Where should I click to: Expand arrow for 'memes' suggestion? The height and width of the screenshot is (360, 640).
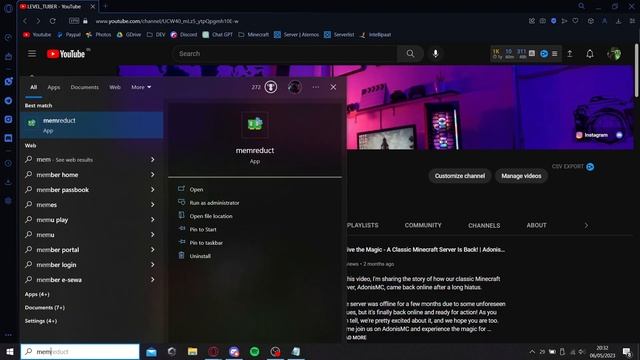pyautogui.click(x=153, y=204)
